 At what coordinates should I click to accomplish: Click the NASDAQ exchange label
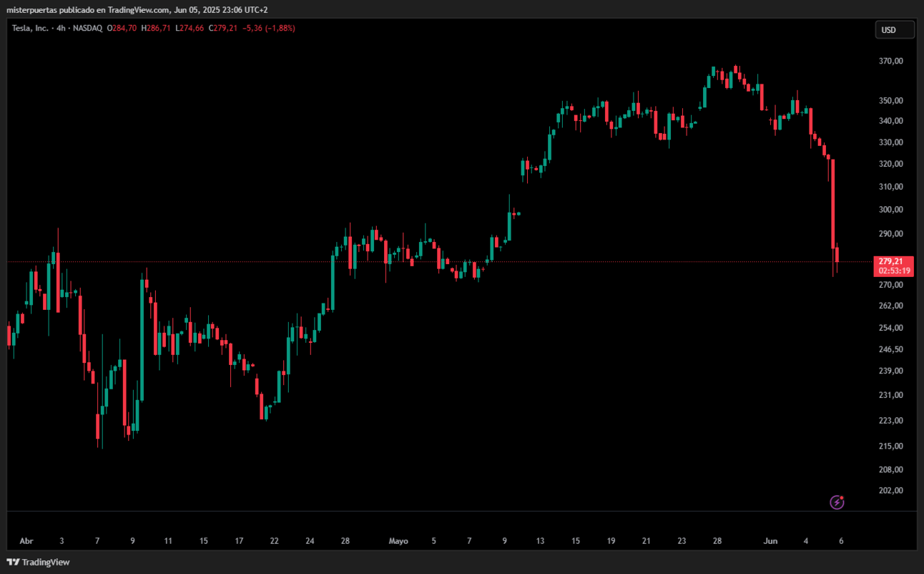coord(88,29)
